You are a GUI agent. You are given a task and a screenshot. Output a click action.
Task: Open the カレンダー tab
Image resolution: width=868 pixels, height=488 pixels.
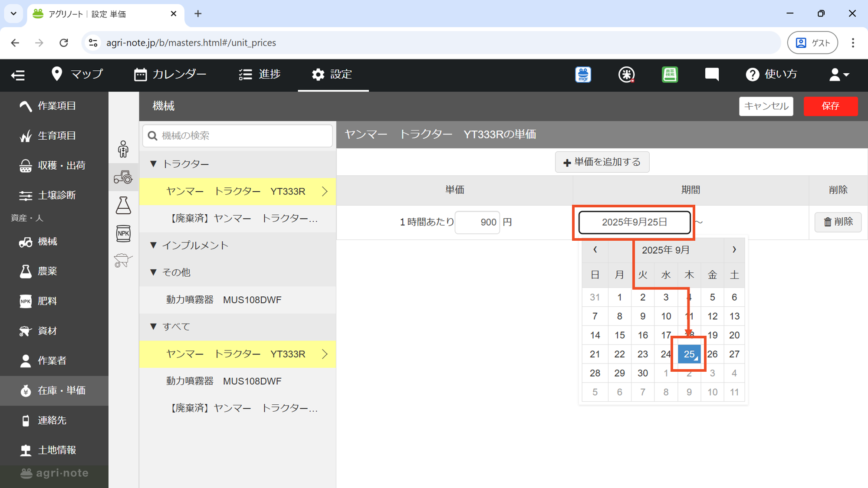tap(170, 75)
